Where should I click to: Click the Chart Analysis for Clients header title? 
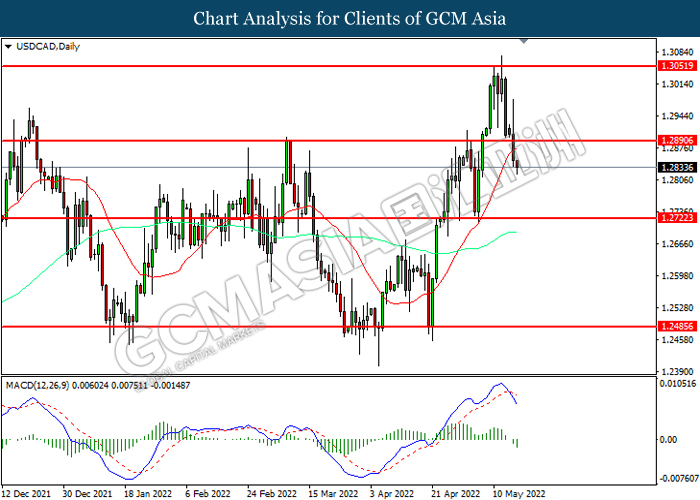[x=350, y=19]
